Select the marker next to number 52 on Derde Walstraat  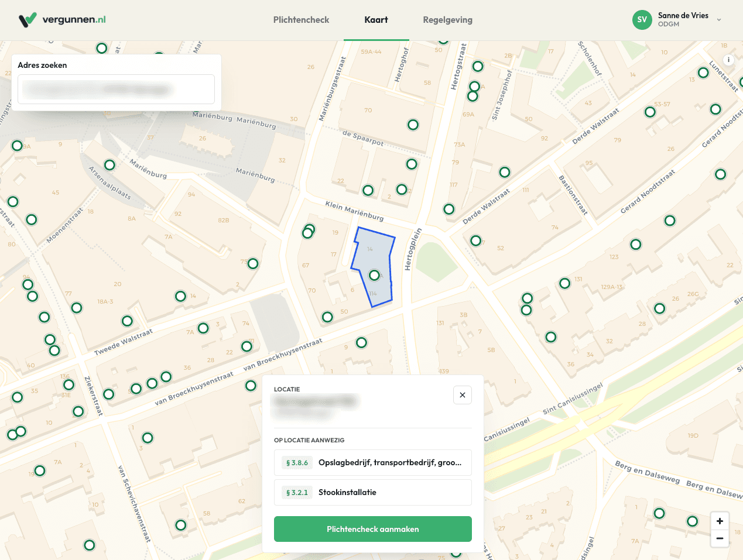tap(476, 241)
